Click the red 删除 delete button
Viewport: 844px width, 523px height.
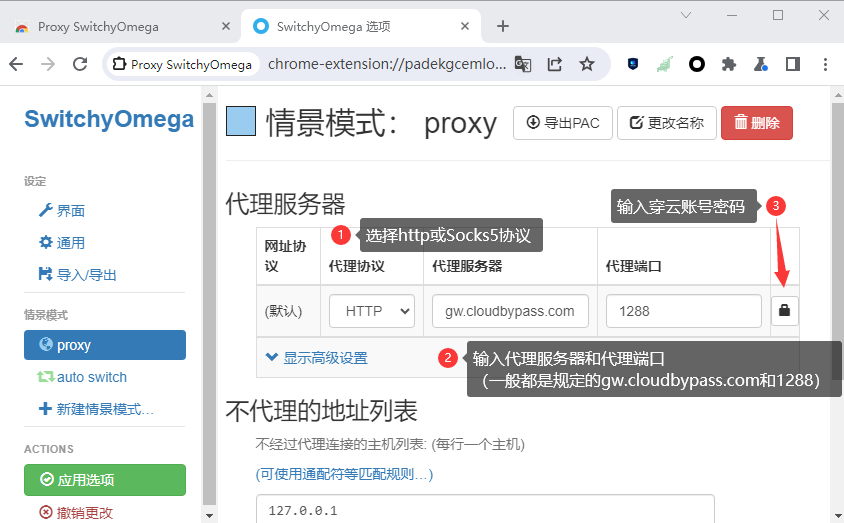(757, 123)
